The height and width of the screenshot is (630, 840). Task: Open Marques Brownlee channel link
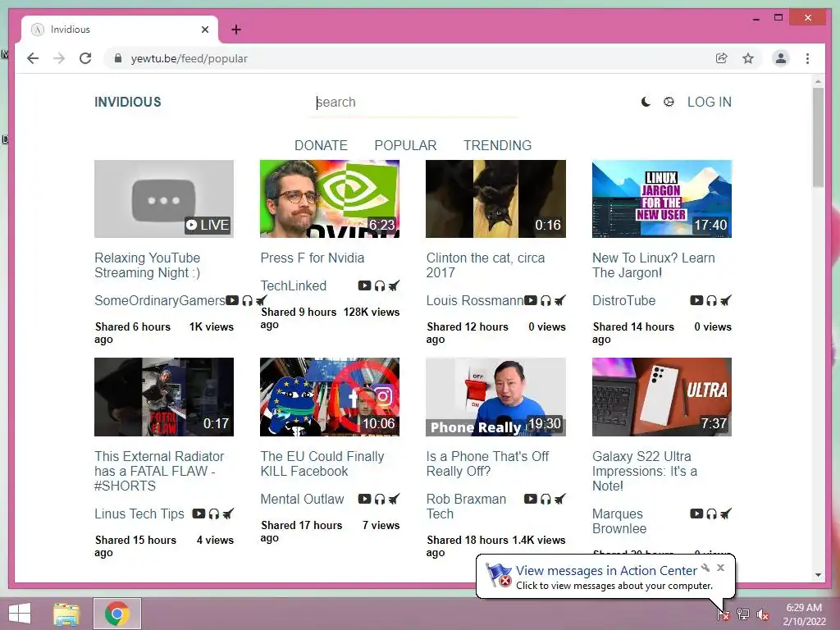click(x=619, y=521)
